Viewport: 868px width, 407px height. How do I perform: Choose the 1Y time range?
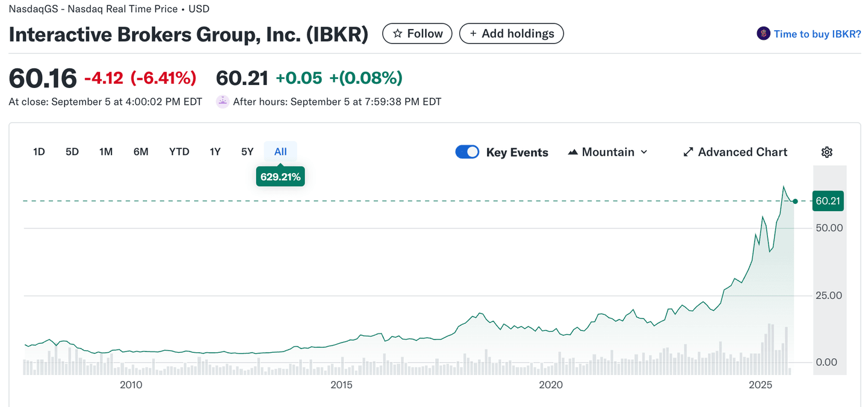click(215, 152)
